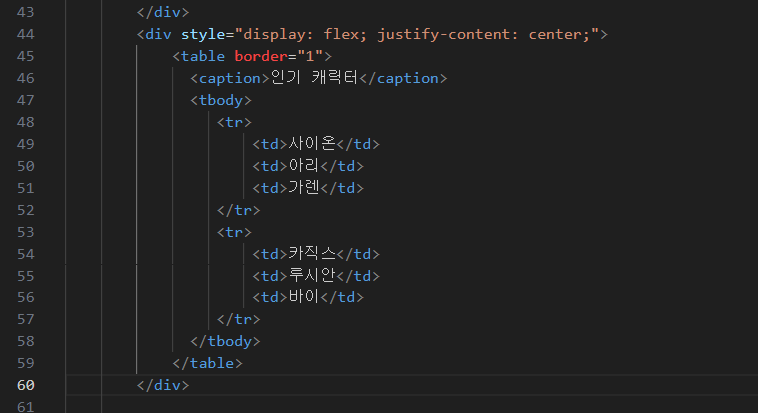Click the opening <tbody> tag on line 47
Screen dimensions: 758x413
pyautogui.click(x=221, y=100)
